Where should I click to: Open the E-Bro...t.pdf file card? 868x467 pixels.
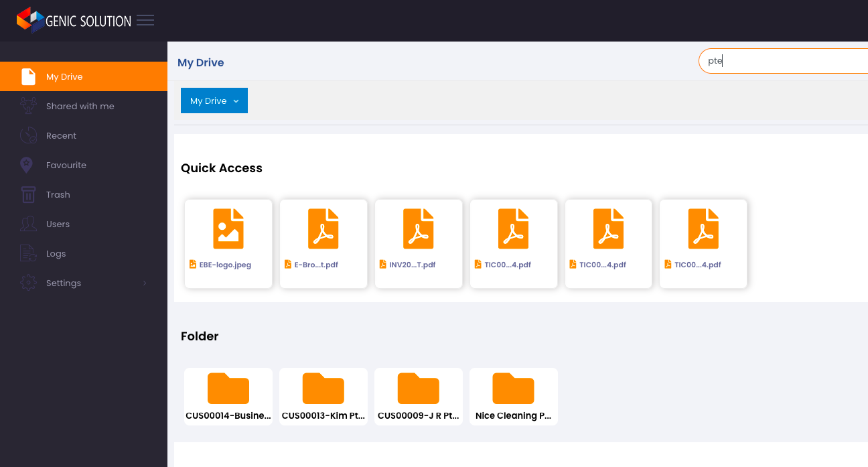click(x=323, y=244)
